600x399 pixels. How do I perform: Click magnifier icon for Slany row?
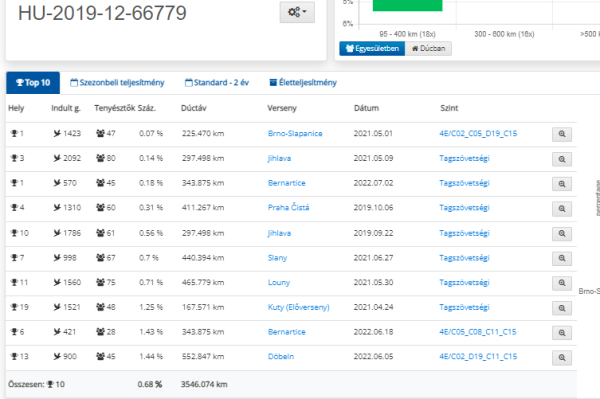[x=562, y=259]
